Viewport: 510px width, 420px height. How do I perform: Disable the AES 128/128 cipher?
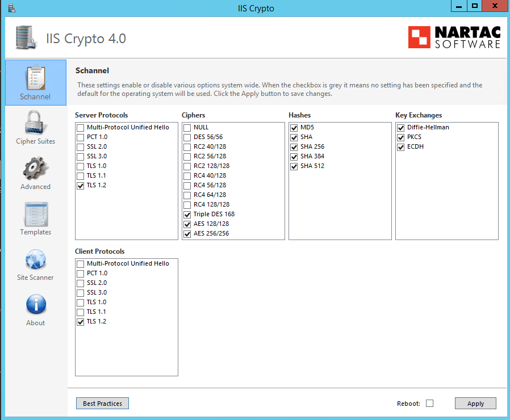pos(187,224)
